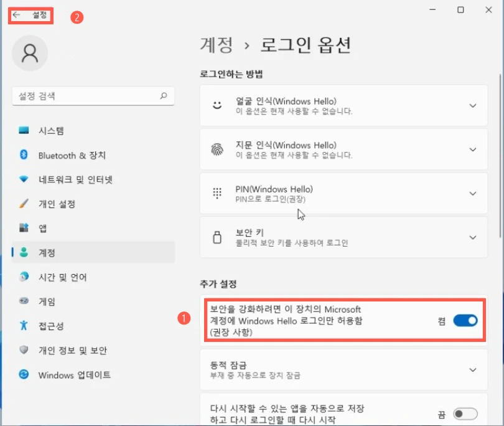
Task: Close the Settings window
Action: point(488,9)
